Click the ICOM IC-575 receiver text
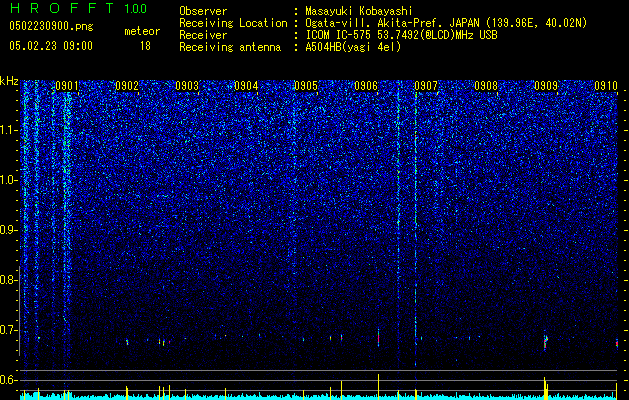The height and width of the screenshot is (400, 629). click(x=401, y=35)
